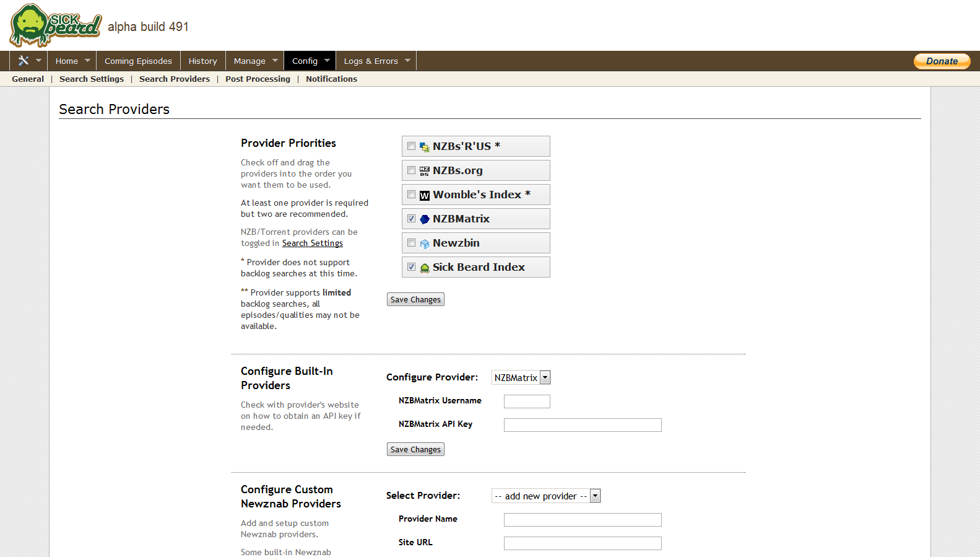
Task: Expand the tools menu dropdown arrow
Action: [x=38, y=61]
